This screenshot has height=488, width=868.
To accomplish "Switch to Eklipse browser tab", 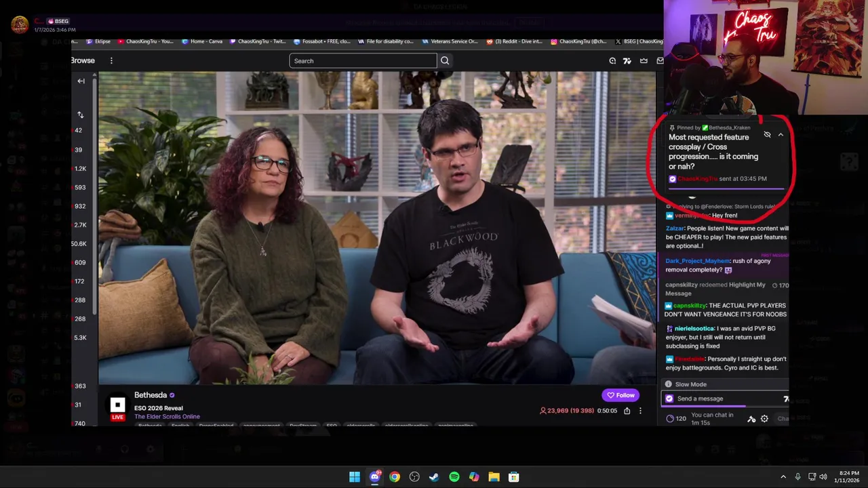I will tap(98, 41).
